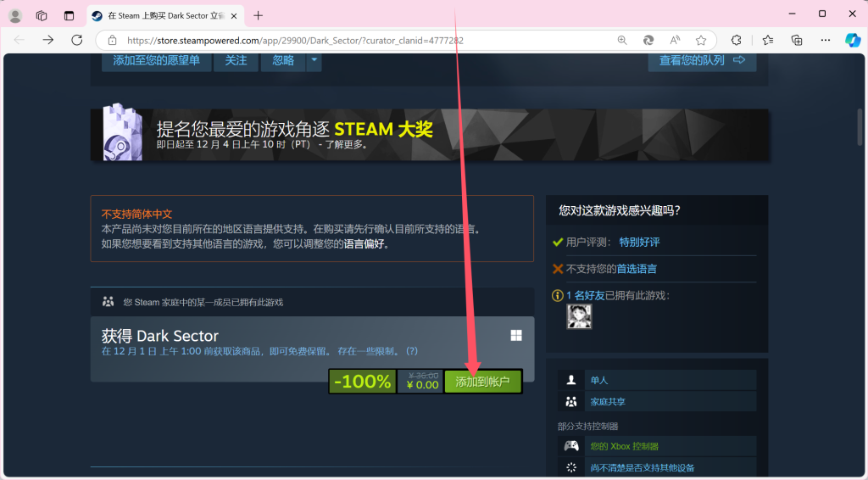
Task: Add this page to favorites with the star
Action: [701, 41]
